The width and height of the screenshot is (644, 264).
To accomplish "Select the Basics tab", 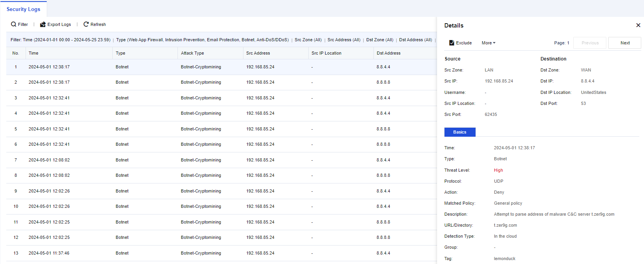I will [460, 132].
